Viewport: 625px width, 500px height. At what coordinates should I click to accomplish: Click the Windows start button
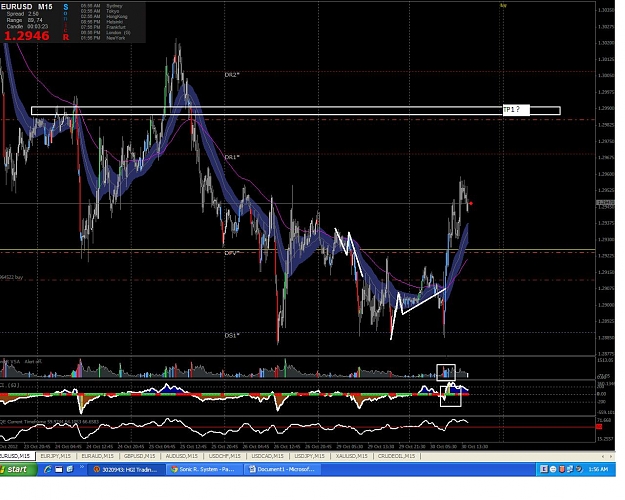click(x=18, y=469)
